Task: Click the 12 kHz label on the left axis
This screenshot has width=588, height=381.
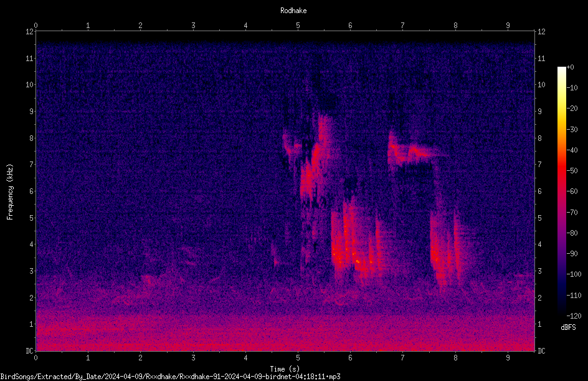Action: click(30, 32)
